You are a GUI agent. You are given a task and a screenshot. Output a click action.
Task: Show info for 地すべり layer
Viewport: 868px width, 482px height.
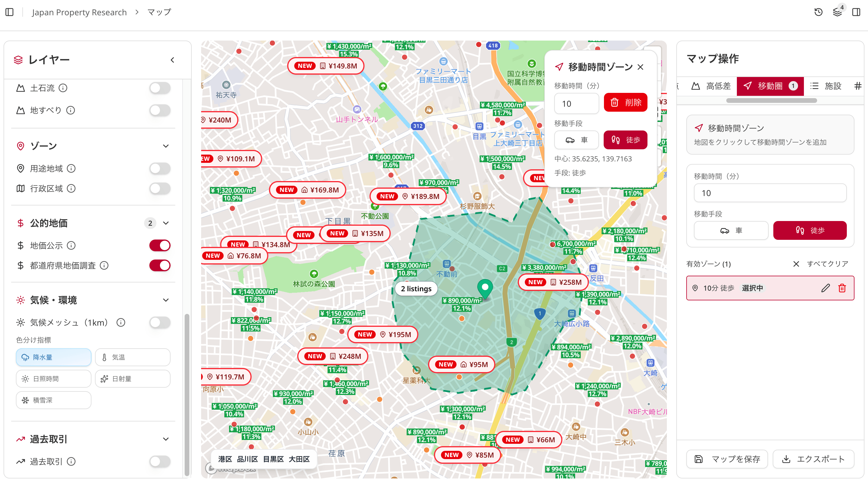(71, 110)
